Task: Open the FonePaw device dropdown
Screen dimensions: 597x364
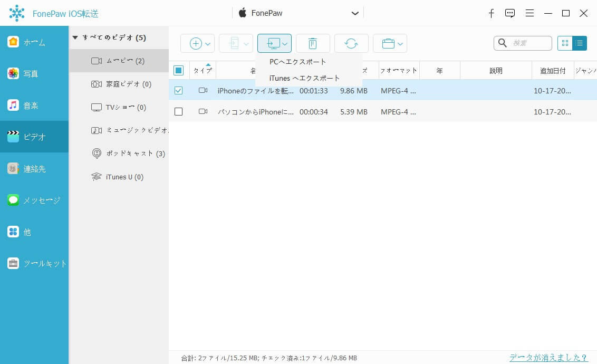Action: click(x=298, y=13)
